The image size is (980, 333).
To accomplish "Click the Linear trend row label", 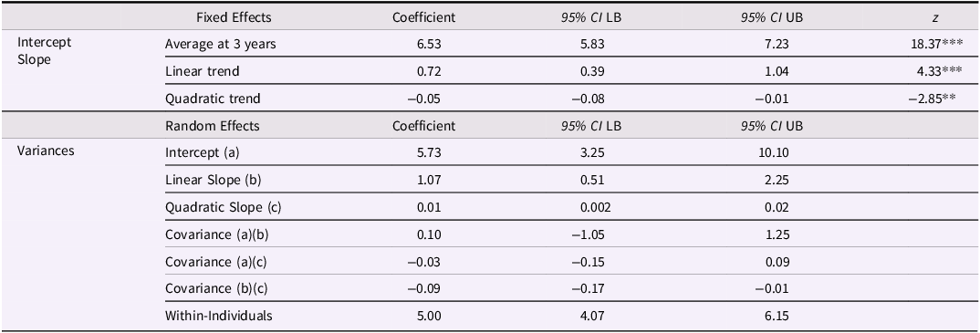I will pos(202,71).
